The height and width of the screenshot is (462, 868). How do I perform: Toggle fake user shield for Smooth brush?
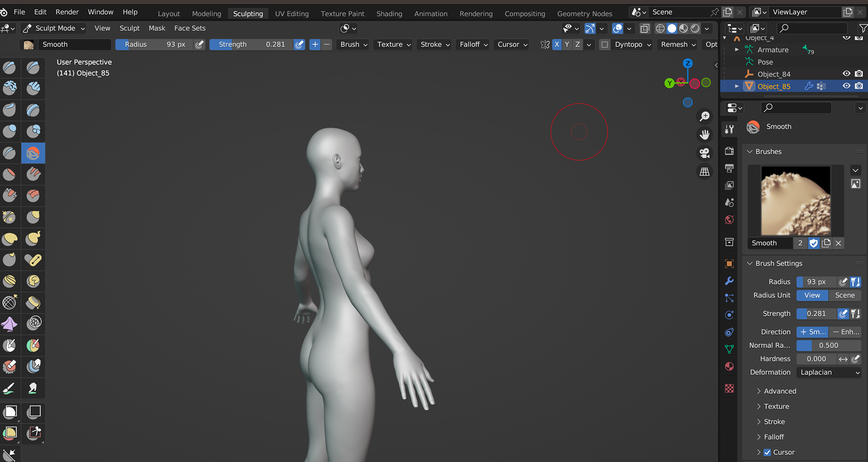(813, 243)
